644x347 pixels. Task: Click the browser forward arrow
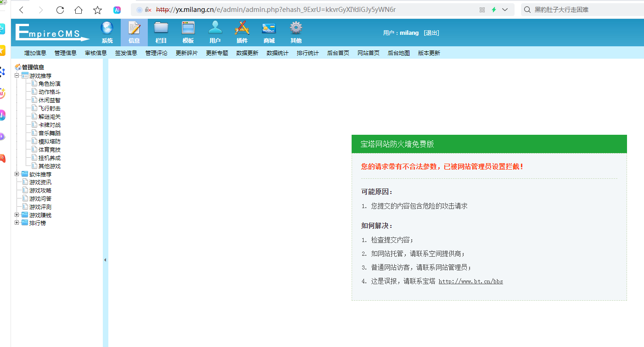(x=40, y=10)
